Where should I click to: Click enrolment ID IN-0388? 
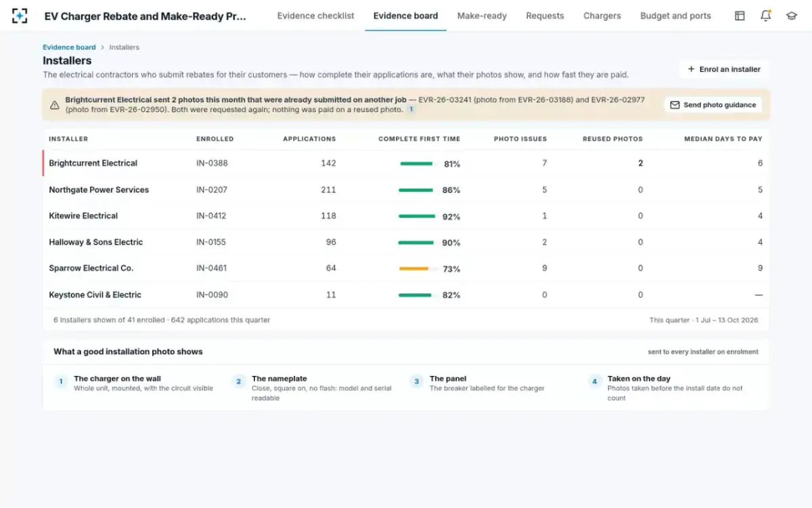coord(212,163)
